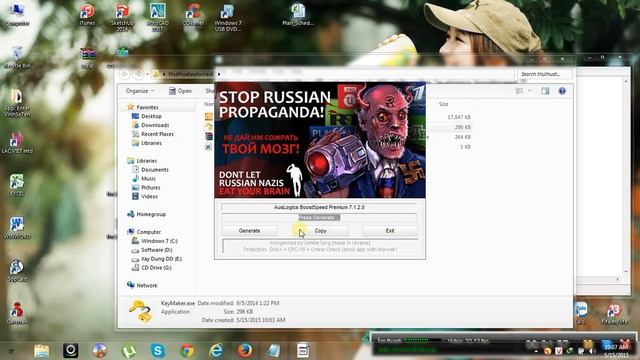Select the WinRAR archive desktop icon
The image size is (640, 360).
(x=87, y=58)
